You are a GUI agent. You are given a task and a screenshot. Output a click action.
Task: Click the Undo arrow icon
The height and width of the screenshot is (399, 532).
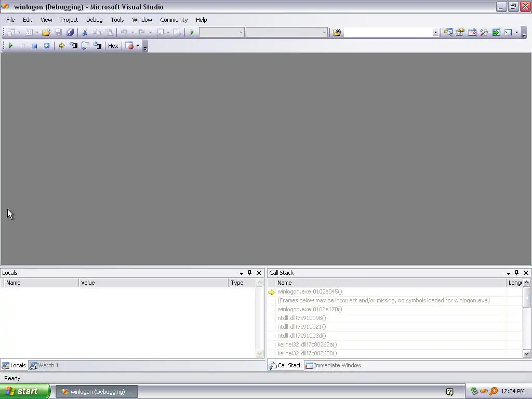click(124, 32)
